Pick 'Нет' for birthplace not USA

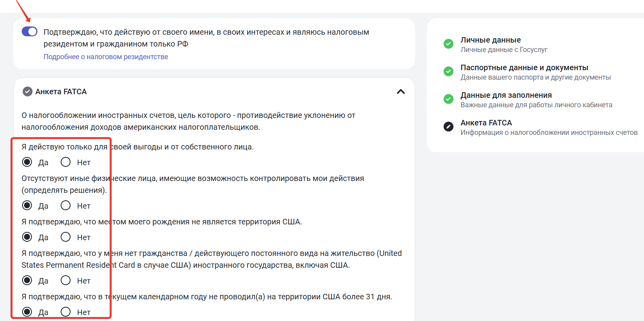(x=66, y=237)
